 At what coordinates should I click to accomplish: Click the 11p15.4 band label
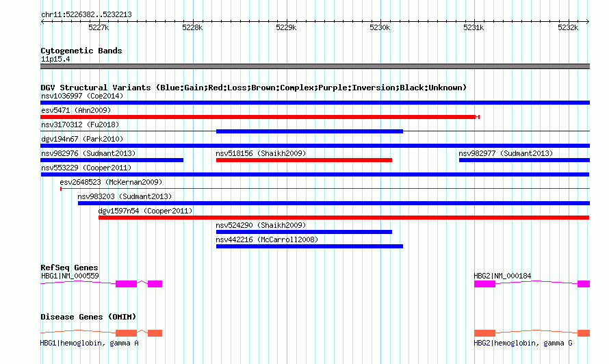[x=55, y=59]
